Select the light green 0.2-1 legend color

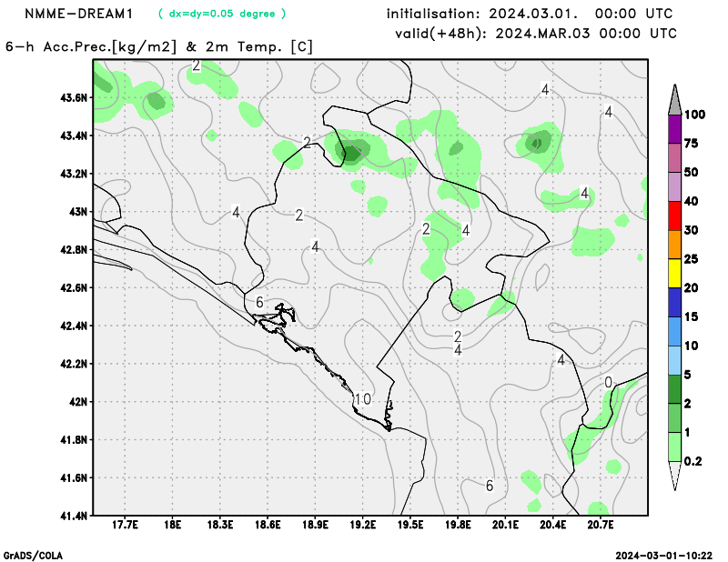coord(674,447)
